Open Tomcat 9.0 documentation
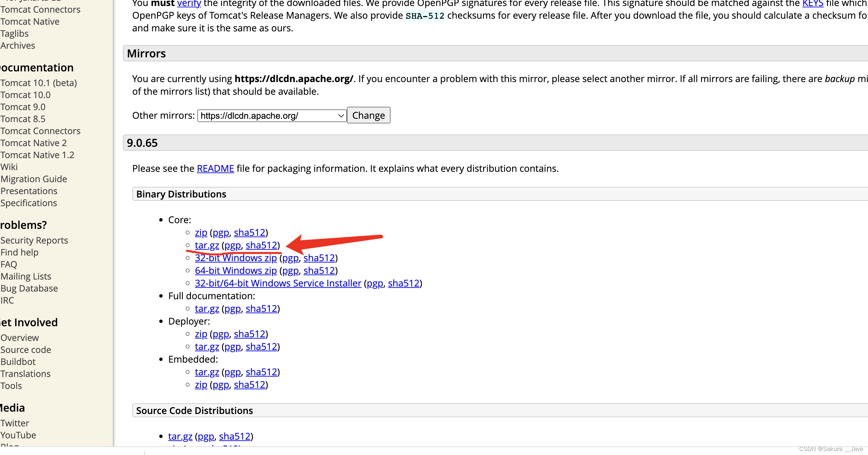Viewport: 868px width, 455px height. pyautogui.click(x=23, y=107)
